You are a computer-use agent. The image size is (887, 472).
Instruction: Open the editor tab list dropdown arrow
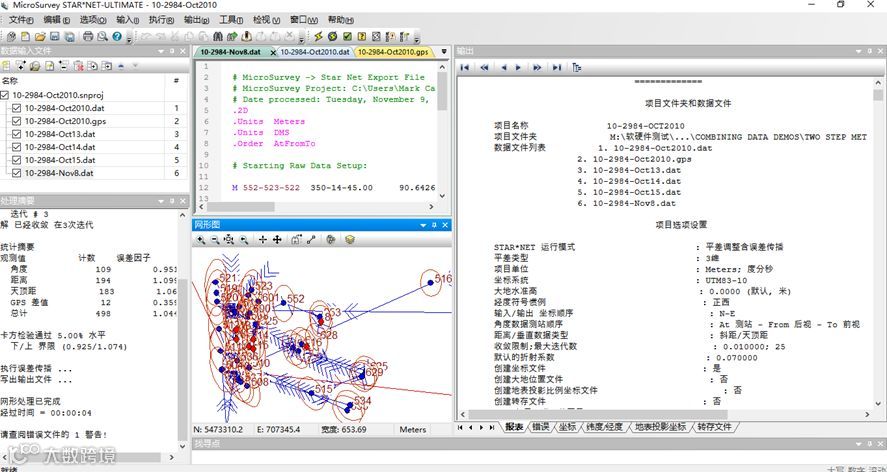tap(444, 52)
